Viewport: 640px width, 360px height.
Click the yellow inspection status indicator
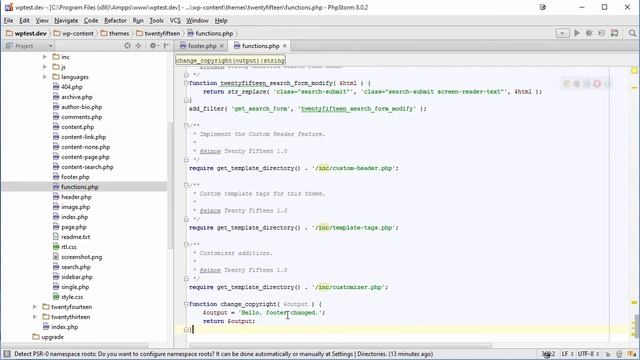click(634, 71)
